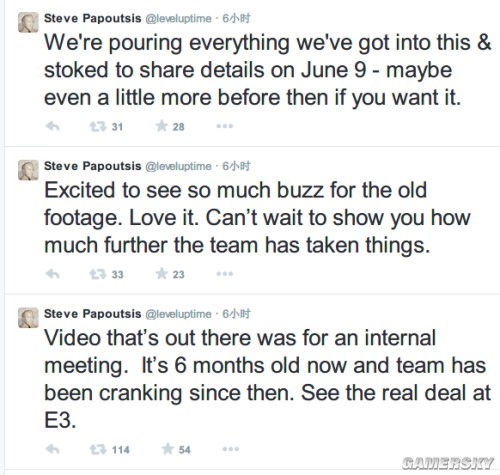The height and width of the screenshot is (475, 500).
Task: Open Steve Papoutsis avatar on second tweet
Action: [x=28, y=170]
